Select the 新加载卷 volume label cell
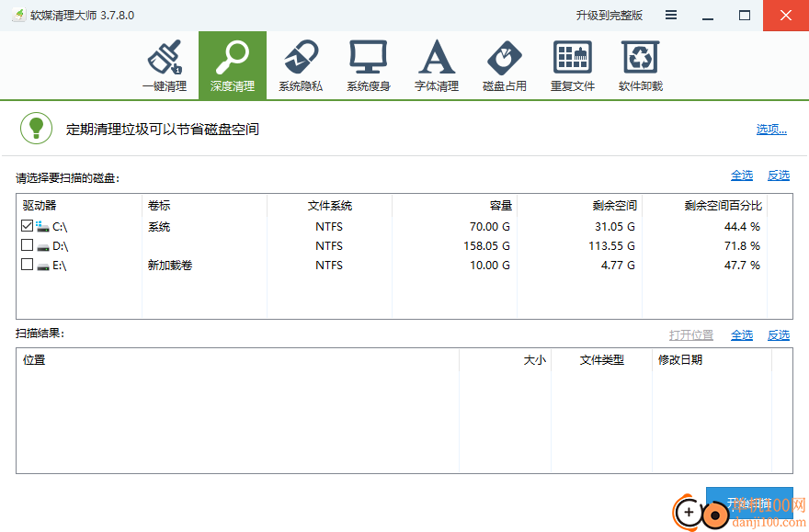 (x=170, y=266)
